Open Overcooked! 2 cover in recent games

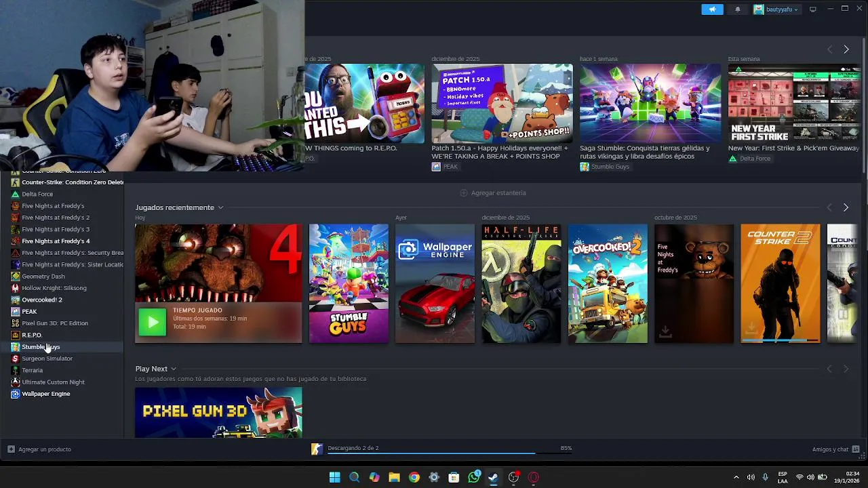608,283
